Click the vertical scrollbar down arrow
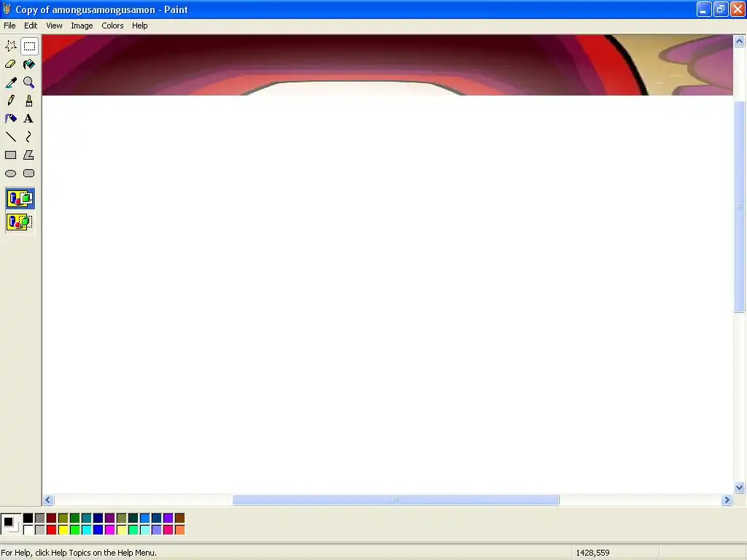Screen dimensions: 747x560 click(740, 487)
